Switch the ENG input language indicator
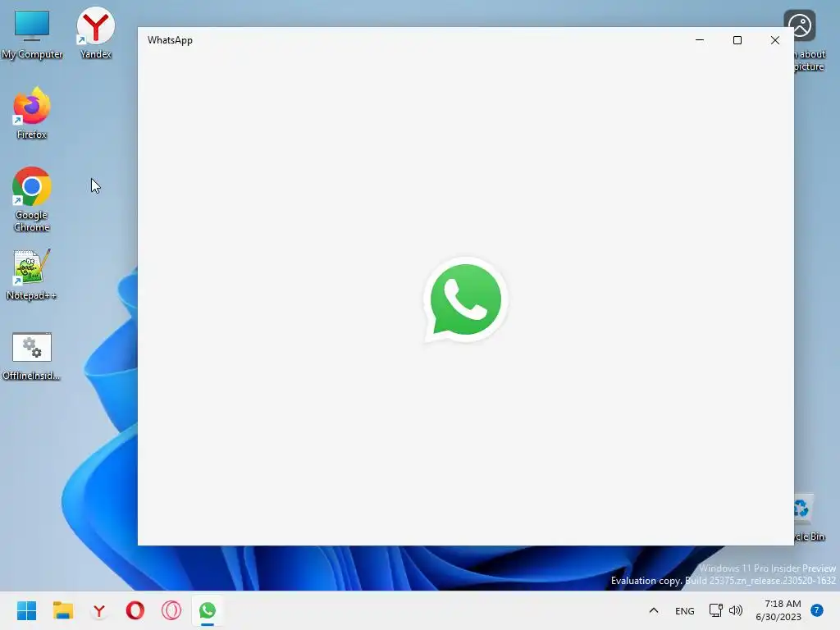The image size is (840, 630). pos(685,610)
